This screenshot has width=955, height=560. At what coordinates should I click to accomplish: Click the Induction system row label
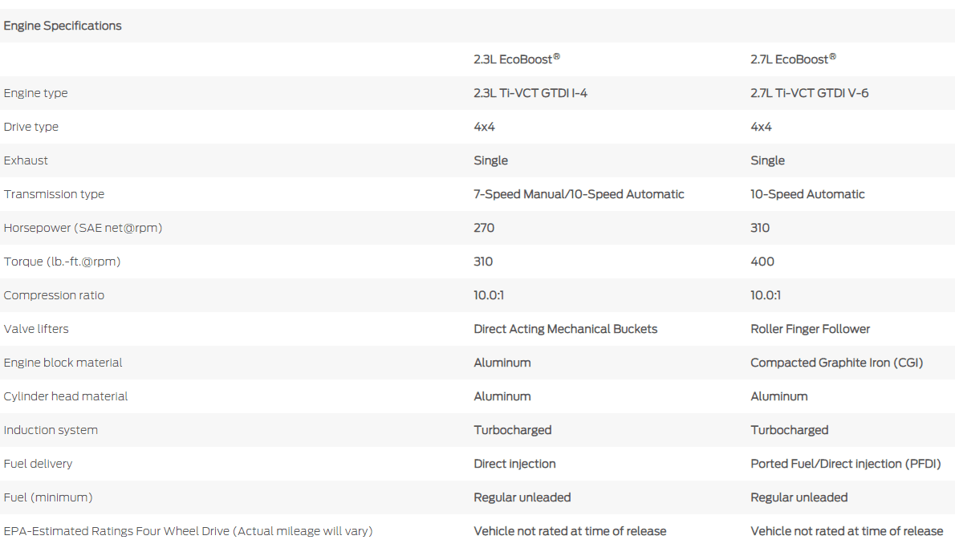point(51,430)
